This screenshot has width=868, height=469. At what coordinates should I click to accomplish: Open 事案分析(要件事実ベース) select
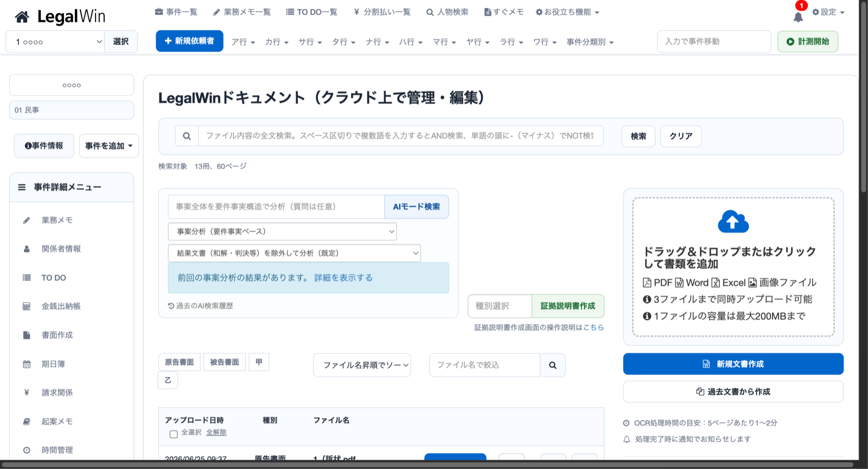coord(282,232)
